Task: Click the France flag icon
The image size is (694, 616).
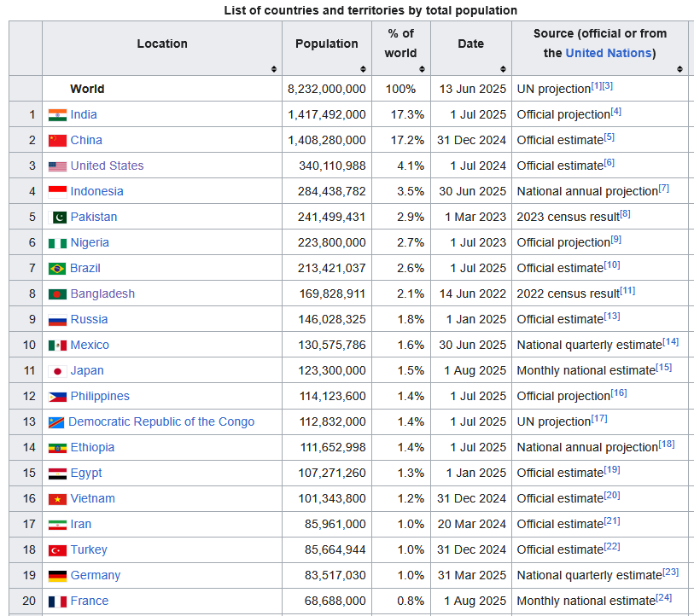Action: 57,601
